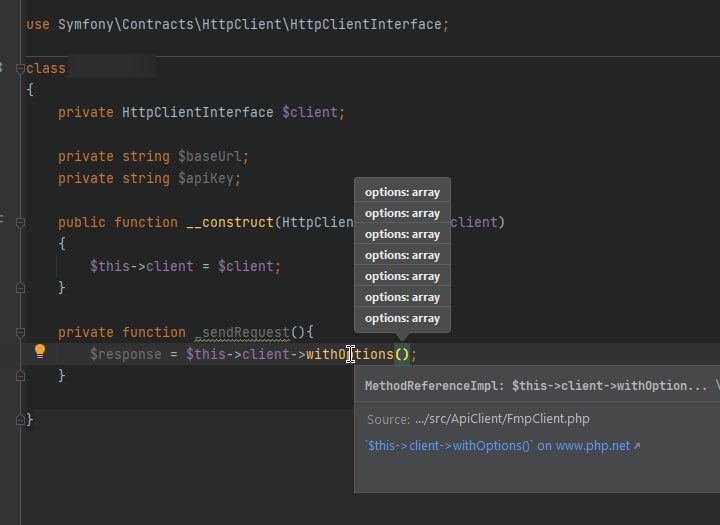The width and height of the screenshot is (720, 525).
Task: Click HttpClientInterface in the use statement
Action: 366,24
